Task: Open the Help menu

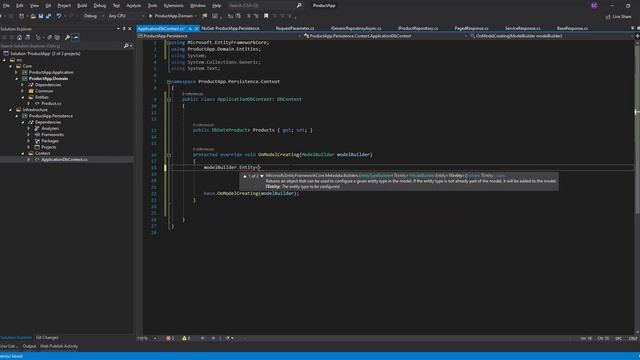Action: pyautogui.click(x=217, y=6)
